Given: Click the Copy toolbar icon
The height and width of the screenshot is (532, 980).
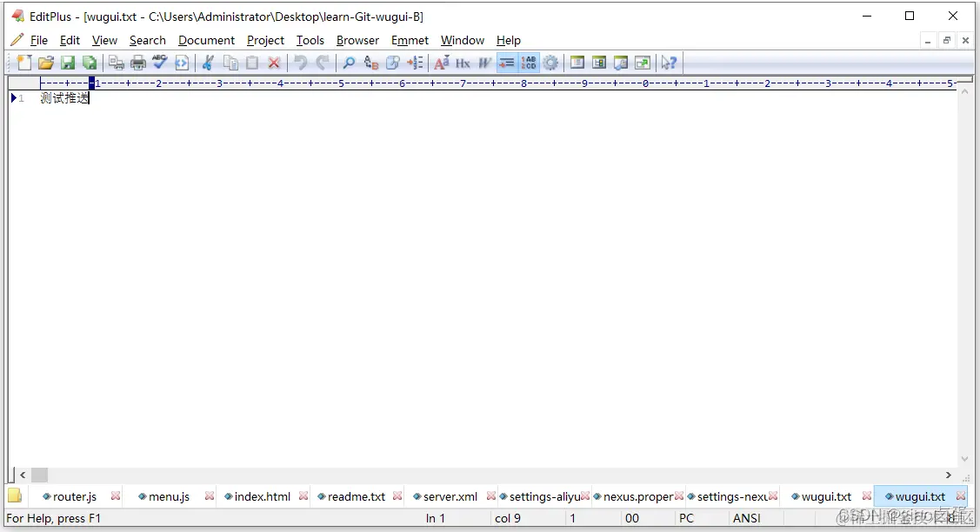Looking at the screenshot, I should pos(230,63).
